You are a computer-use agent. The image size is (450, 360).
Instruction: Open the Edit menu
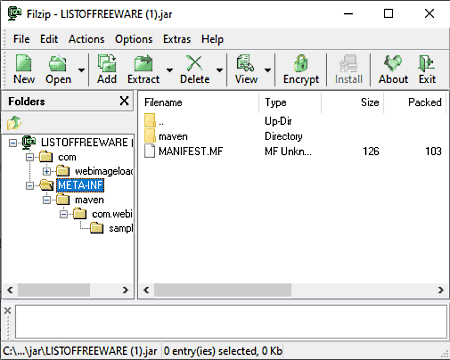point(49,39)
